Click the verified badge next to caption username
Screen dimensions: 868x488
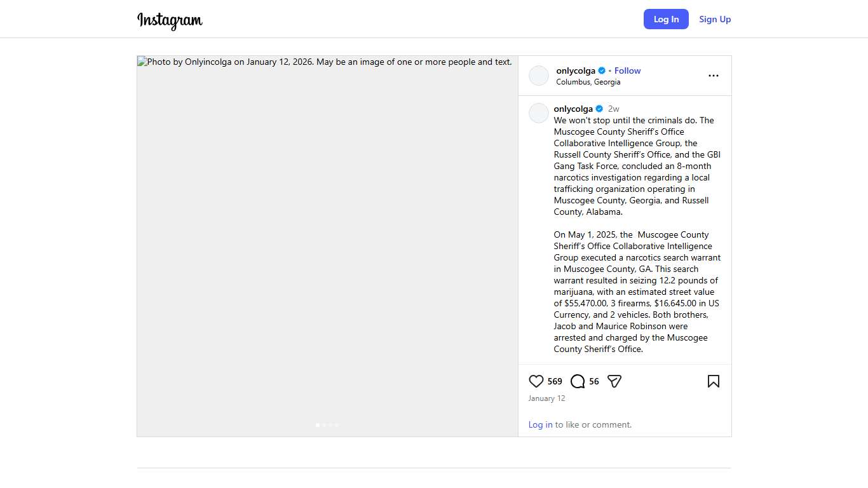click(x=599, y=109)
